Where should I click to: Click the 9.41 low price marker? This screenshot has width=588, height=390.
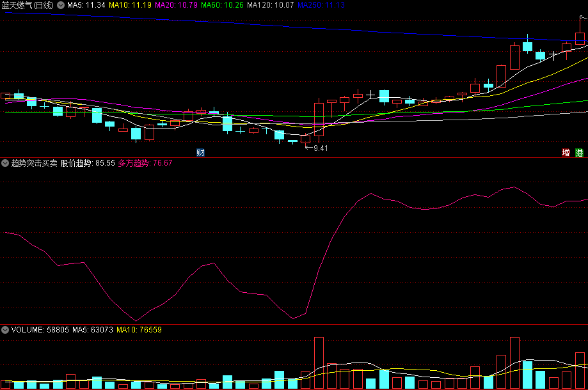click(317, 148)
